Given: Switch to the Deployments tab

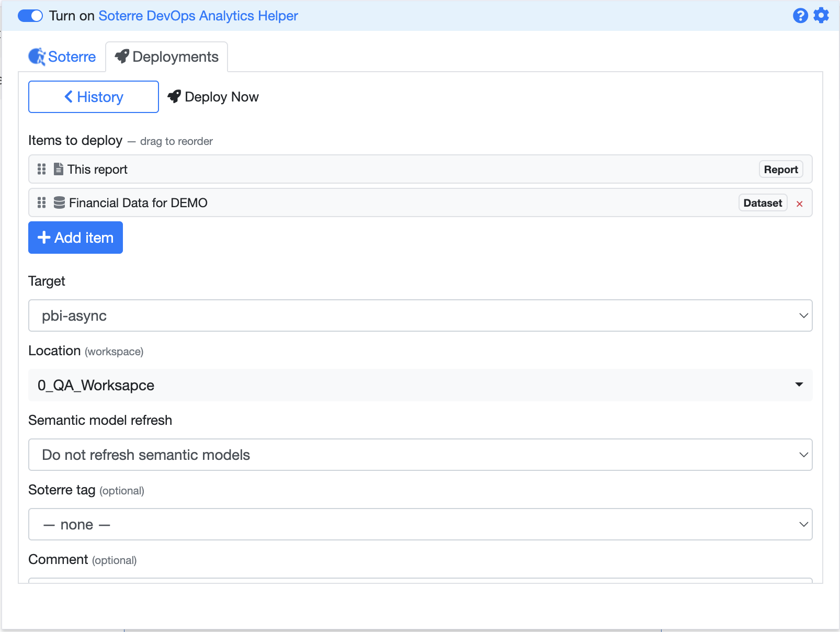Looking at the screenshot, I should point(167,57).
